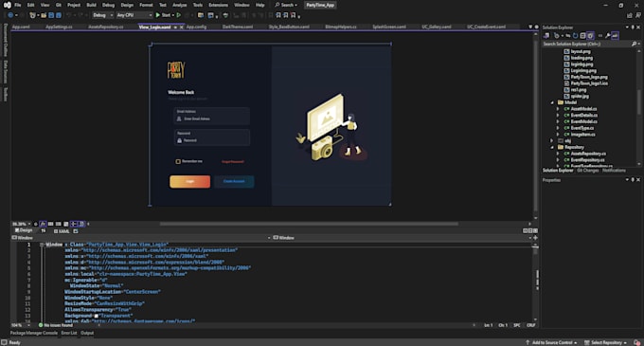Switch to the App.config tab

(x=196, y=27)
